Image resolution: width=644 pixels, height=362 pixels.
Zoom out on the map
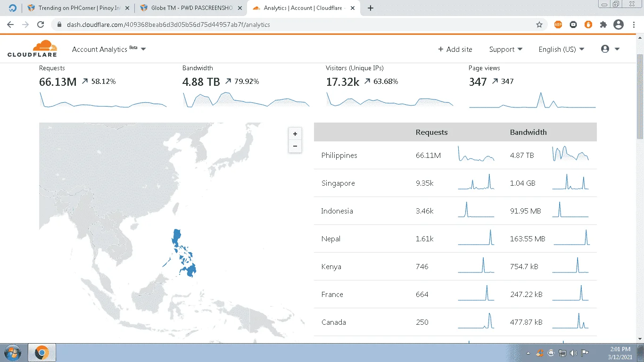295,146
